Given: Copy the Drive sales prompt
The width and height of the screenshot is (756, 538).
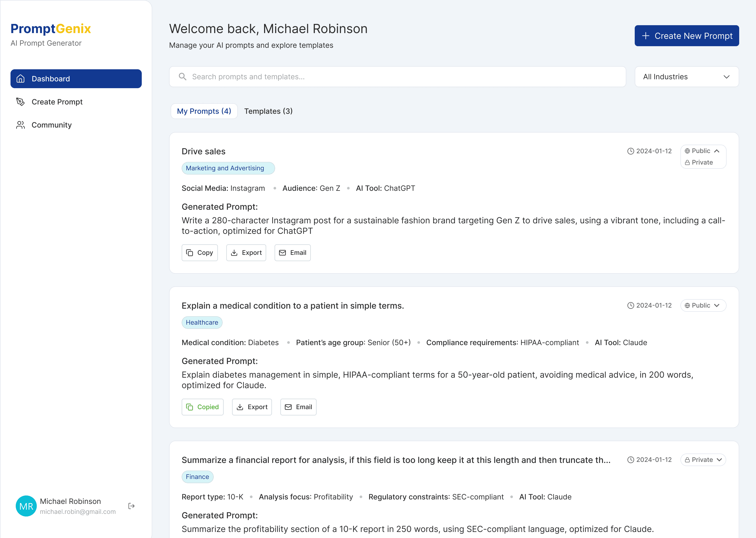Looking at the screenshot, I should pos(199,252).
